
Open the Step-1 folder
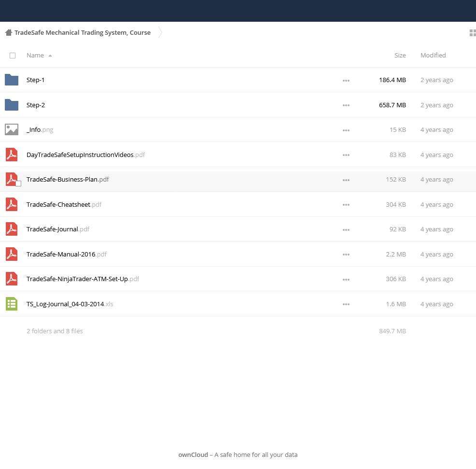[x=35, y=80]
